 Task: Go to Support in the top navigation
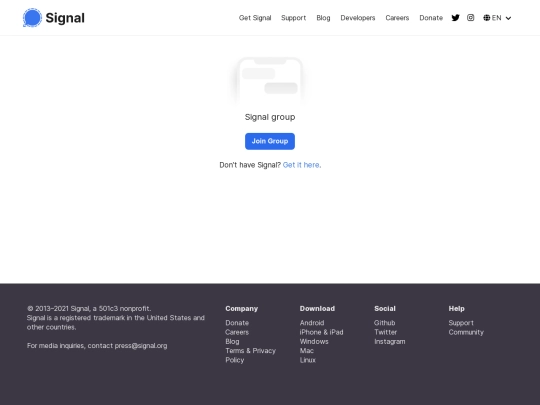point(293,18)
